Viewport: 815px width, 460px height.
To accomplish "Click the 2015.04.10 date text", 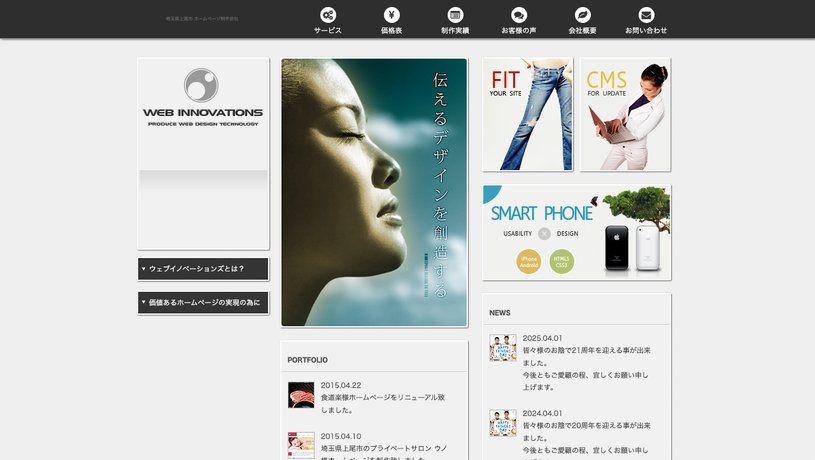I will click(x=340, y=436).
